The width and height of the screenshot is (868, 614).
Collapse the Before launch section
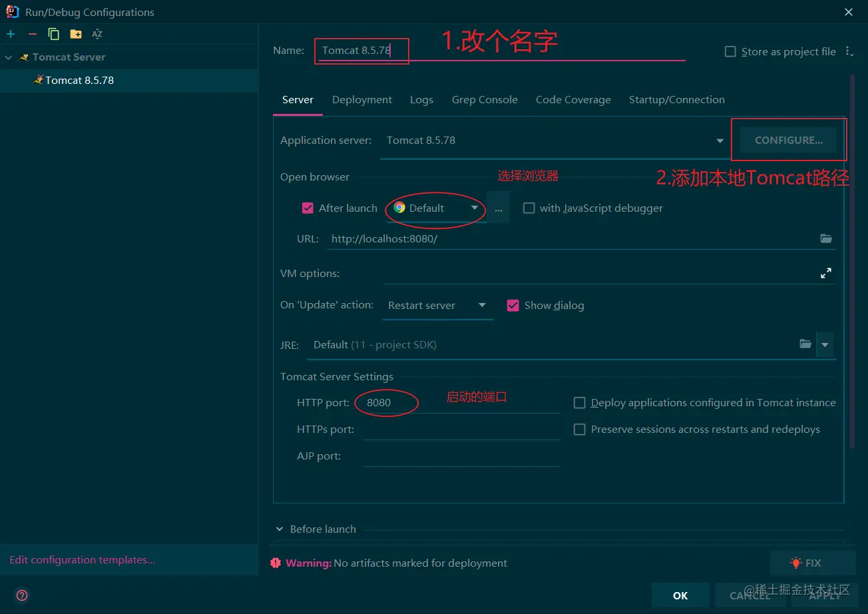[280, 529]
